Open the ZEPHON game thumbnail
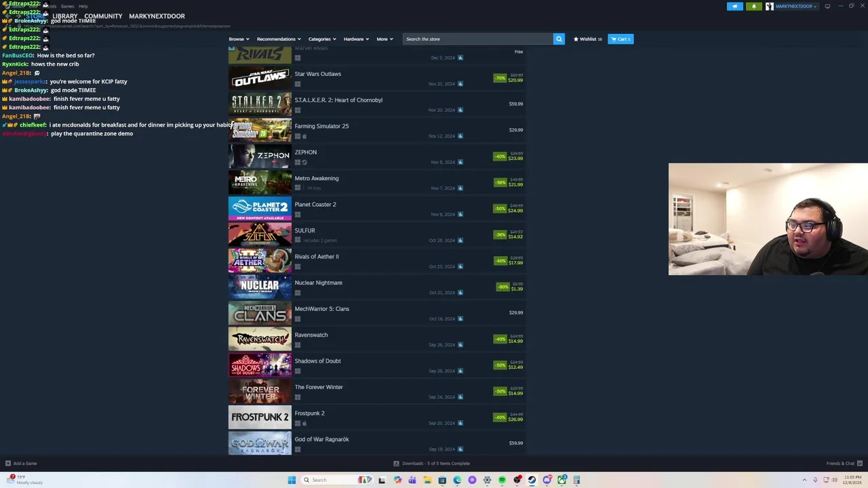The width and height of the screenshot is (868, 488). tap(260, 157)
